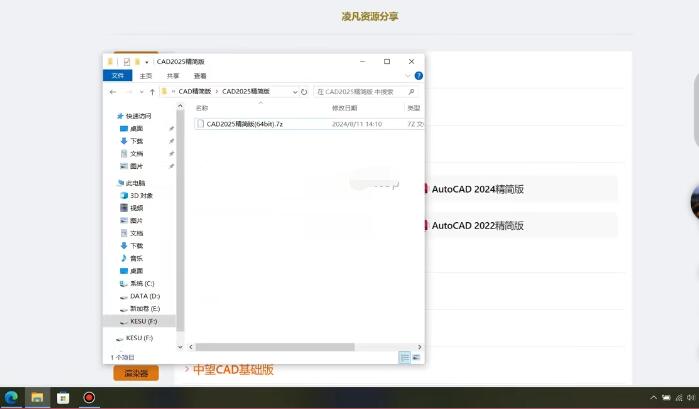The height and width of the screenshot is (409, 699).
Task: Switch to the 查看 ribbon tab
Action: click(200, 76)
